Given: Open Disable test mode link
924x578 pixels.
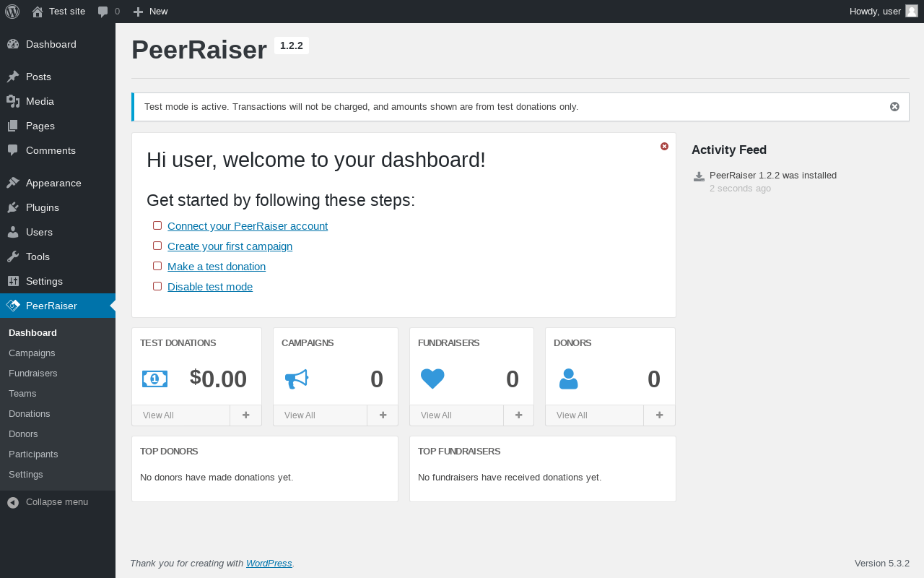Looking at the screenshot, I should point(210,287).
